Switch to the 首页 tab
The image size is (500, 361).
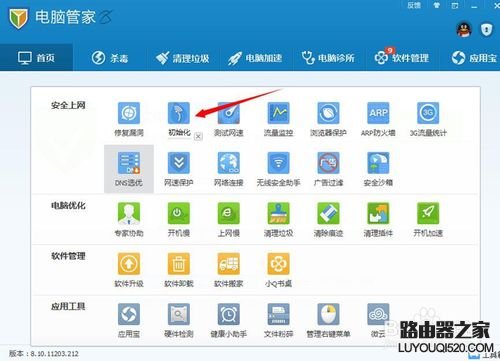[x=36, y=58]
